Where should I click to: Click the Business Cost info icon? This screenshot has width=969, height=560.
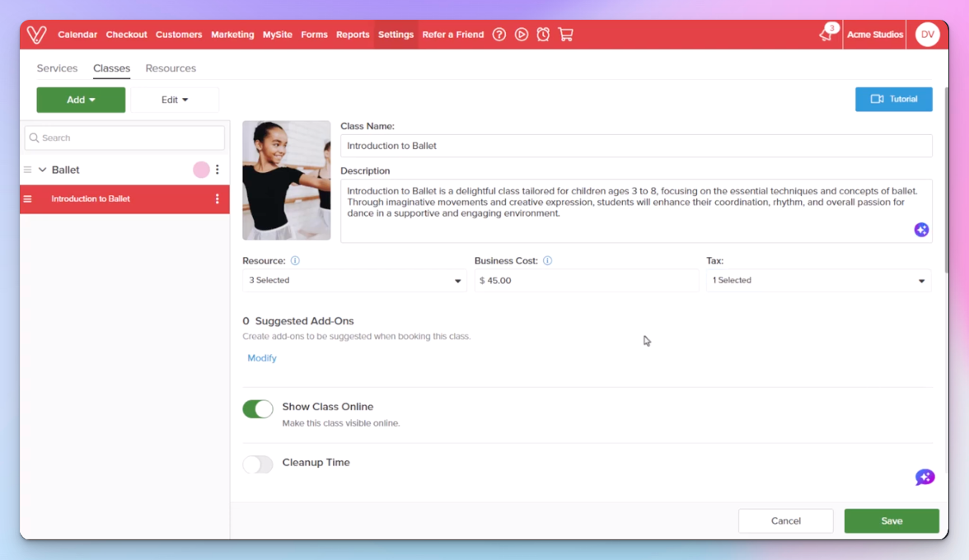coord(547,260)
